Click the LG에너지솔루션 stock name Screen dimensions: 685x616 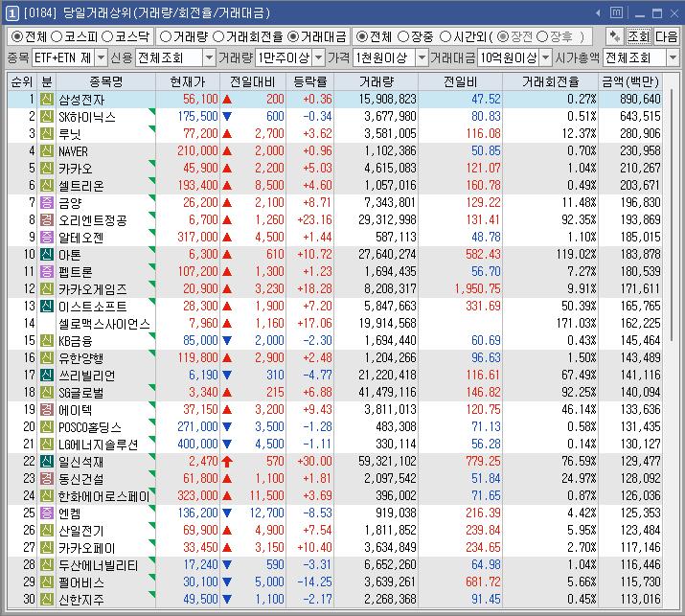click(99, 445)
